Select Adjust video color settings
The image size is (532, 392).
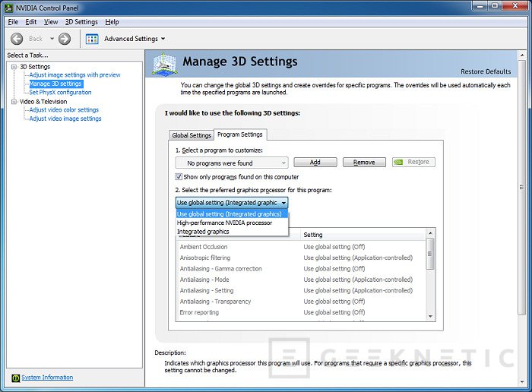point(64,110)
